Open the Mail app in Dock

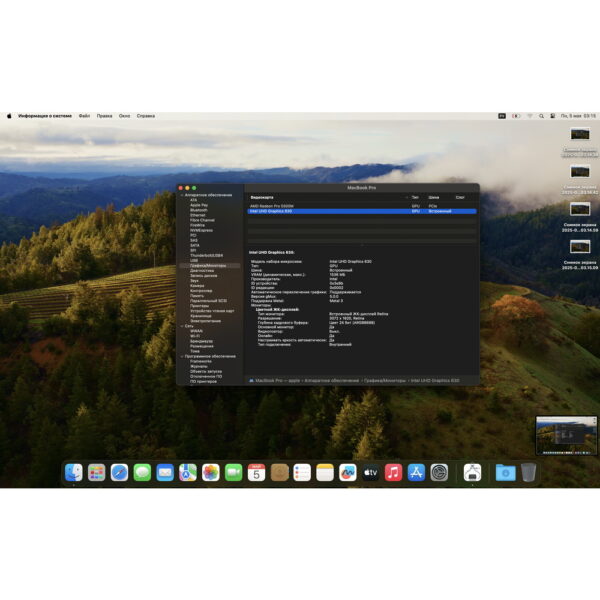(x=165, y=472)
